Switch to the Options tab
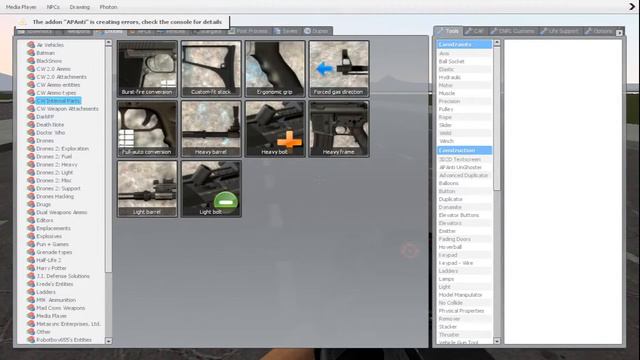 598,31
